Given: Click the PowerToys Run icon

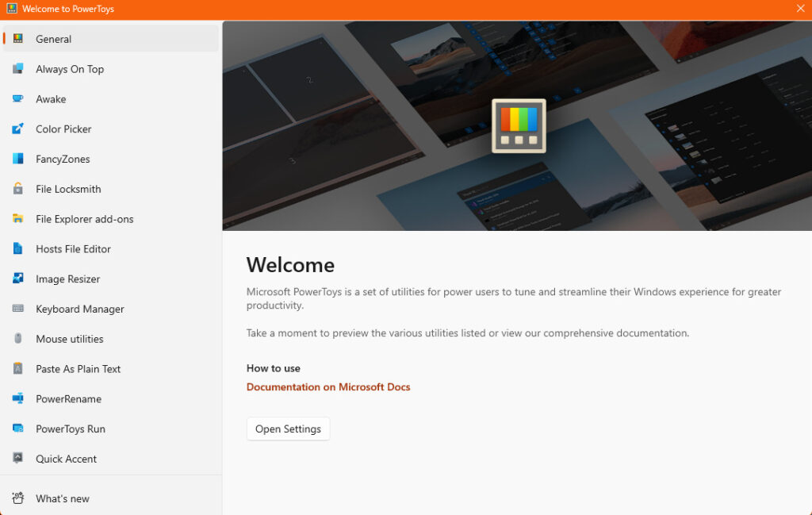Looking at the screenshot, I should pyautogui.click(x=18, y=429).
